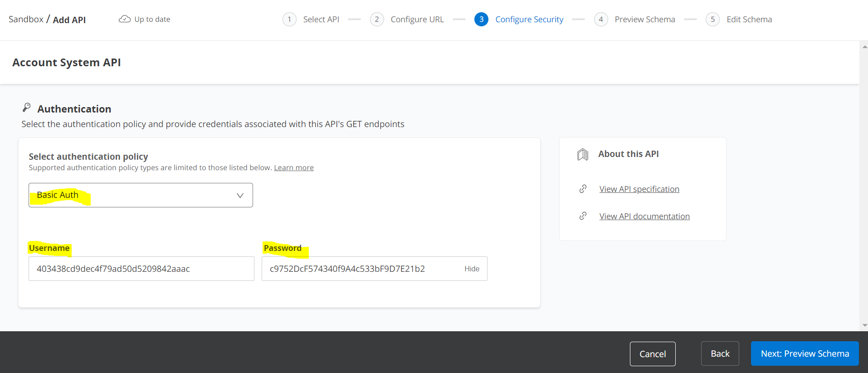Click link icon beside View API documentation
This screenshot has width=868, height=373.
coord(583,216)
